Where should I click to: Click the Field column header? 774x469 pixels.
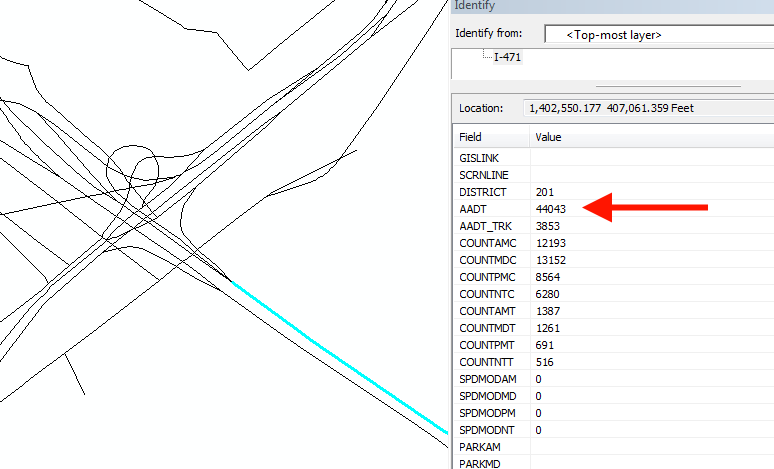tap(470, 137)
